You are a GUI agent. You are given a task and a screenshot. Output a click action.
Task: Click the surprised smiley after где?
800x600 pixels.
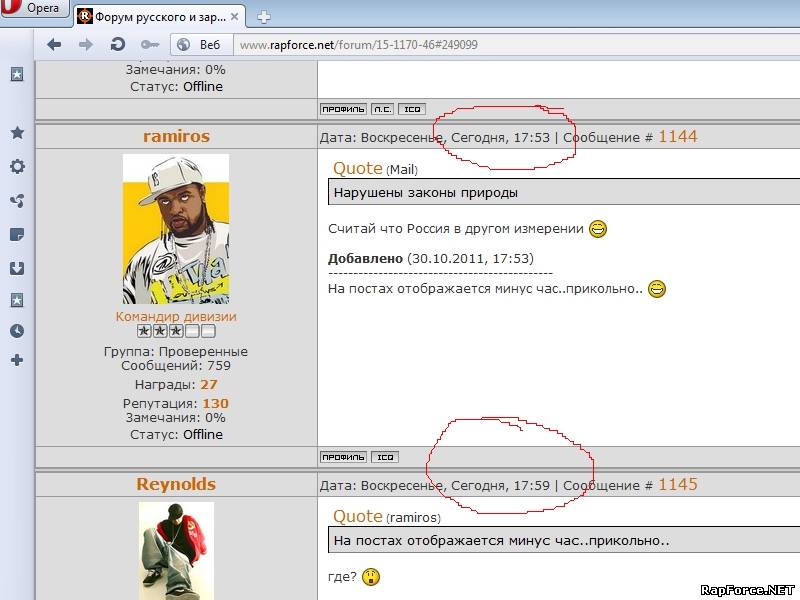tap(371, 577)
